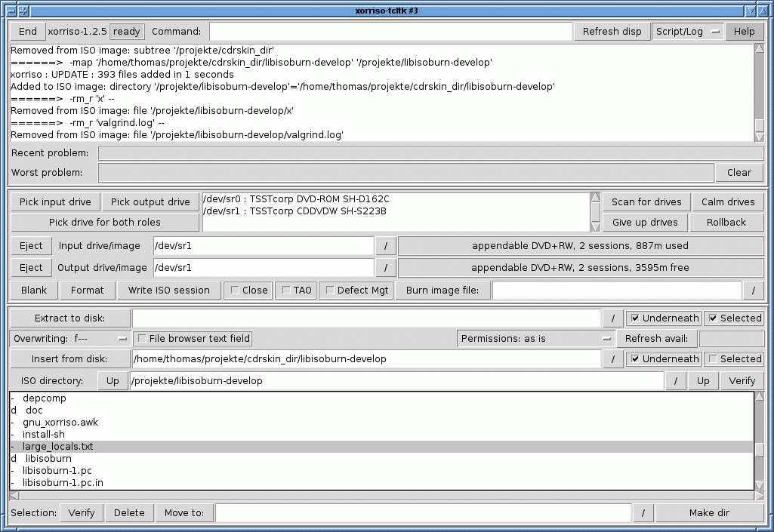This screenshot has height=532, width=774.
Task: Select the doc directory entry
Action: point(381,411)
